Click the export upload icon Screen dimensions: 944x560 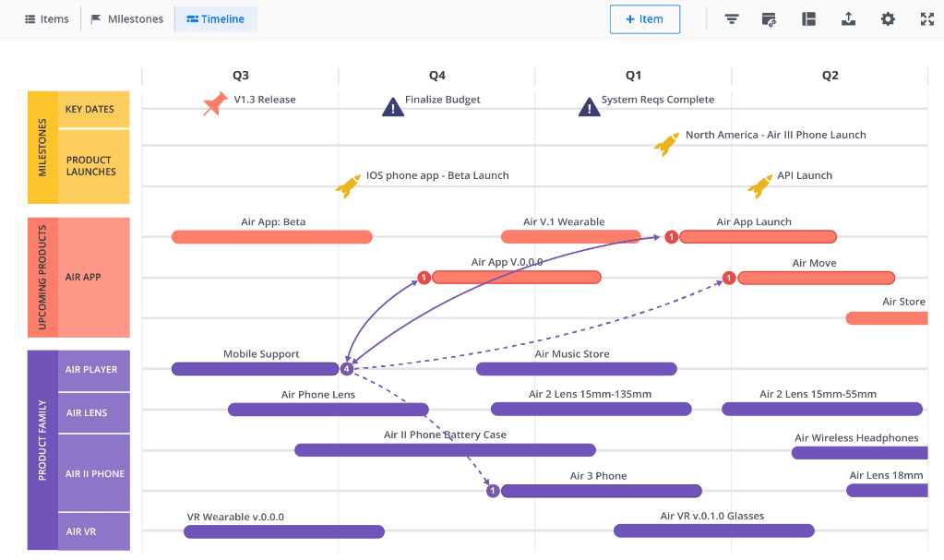pyautogui.click(x=848, y=19)
